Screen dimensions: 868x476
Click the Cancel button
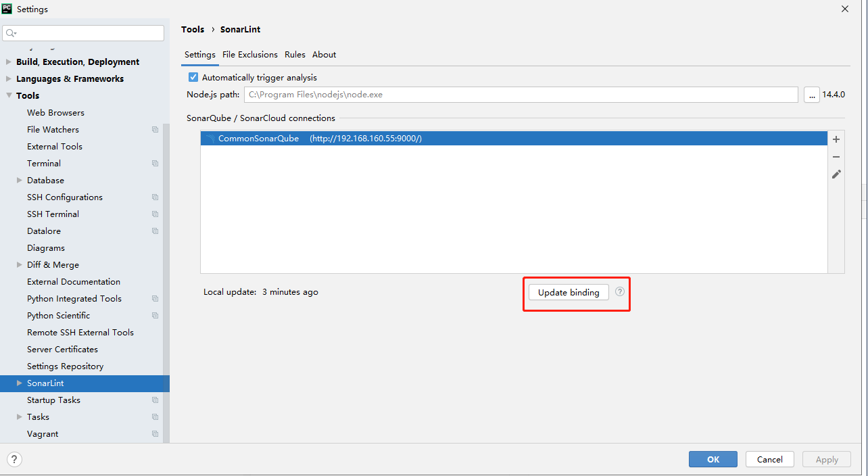click(770, 459)
